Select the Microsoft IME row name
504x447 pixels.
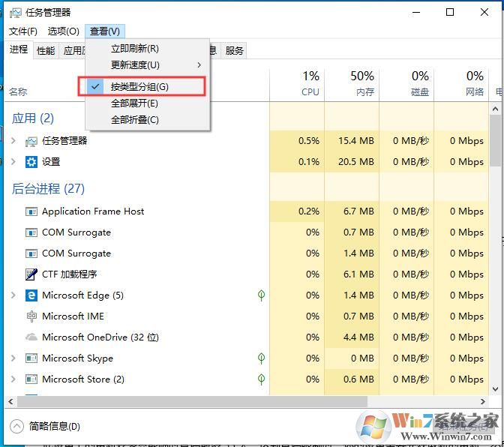tap(73, 316)
